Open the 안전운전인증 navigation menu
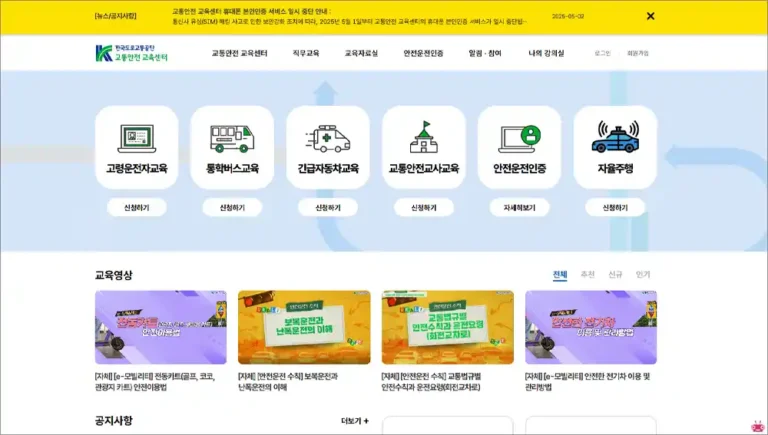Screen dimensions: 768x435 tap(423, 53)
